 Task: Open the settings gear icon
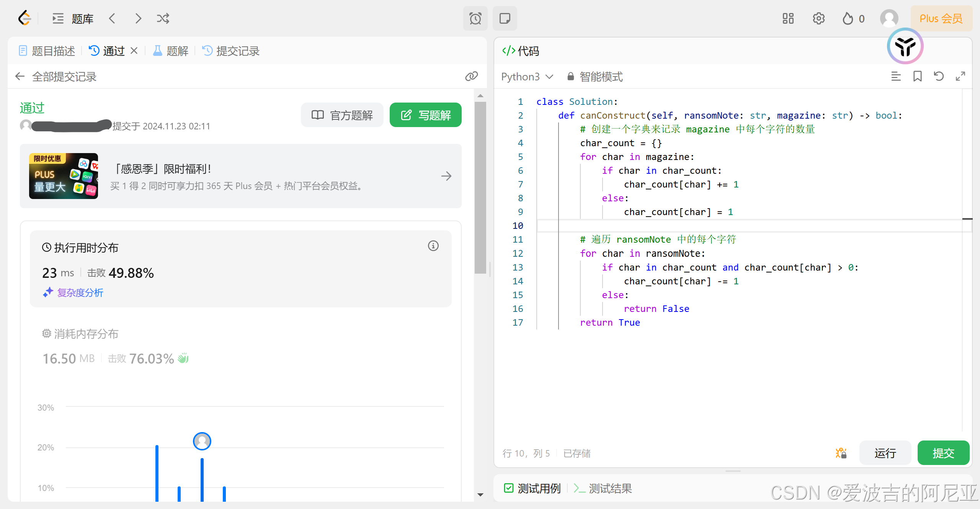[x=818, y=18]
